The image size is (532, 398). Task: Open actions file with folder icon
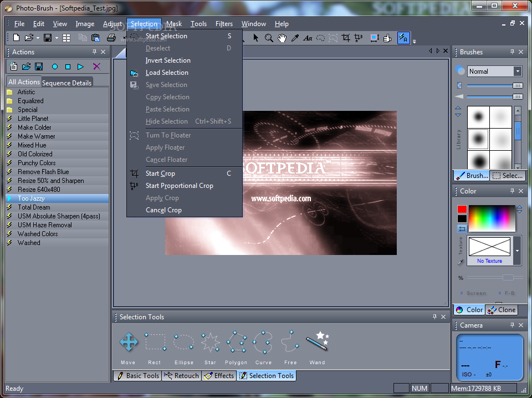[x=26, y=67]
